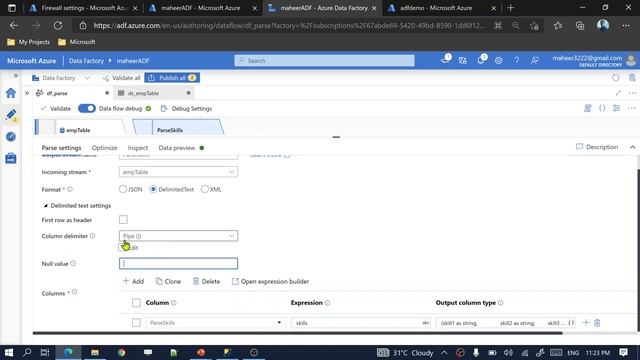Expand the resource pane chevron beside df_parse tab
Viewport: 640px width, 360px height.
27,93
